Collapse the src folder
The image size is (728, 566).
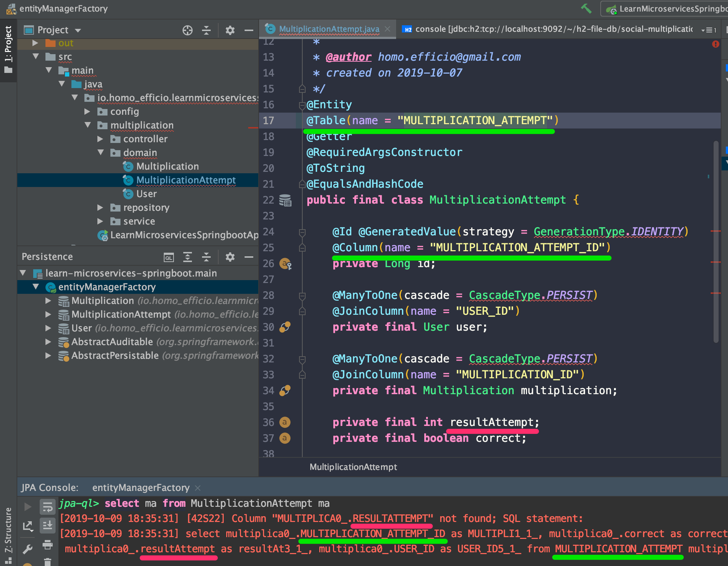(x=35, y=57)
